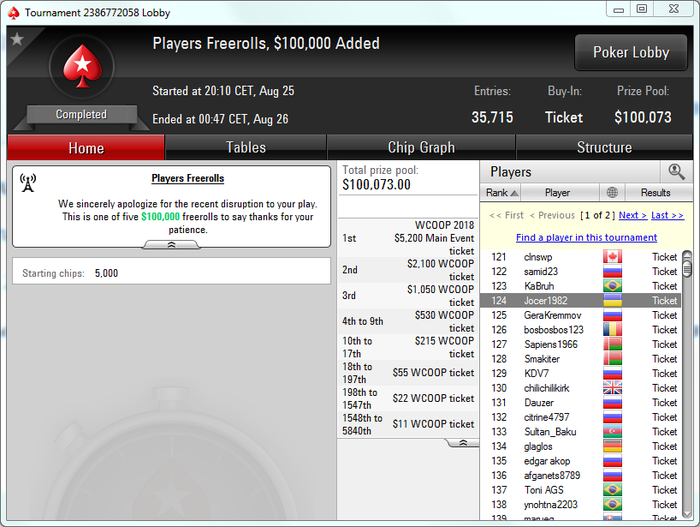This screenshot has width=700, height=527.
Task: Click the globe country column header
Action: click(612, 192)
